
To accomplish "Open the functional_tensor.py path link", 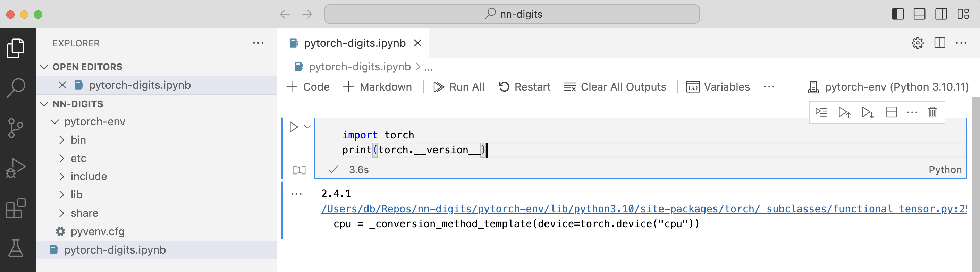I will [644, 209].
